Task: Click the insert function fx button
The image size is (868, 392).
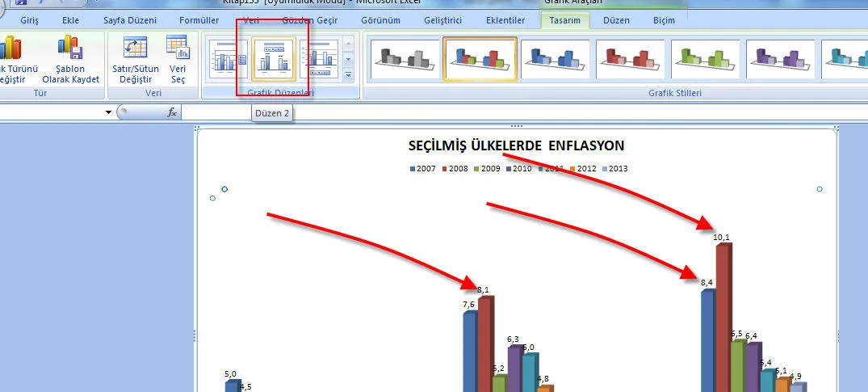Action: tap(172, 112)
